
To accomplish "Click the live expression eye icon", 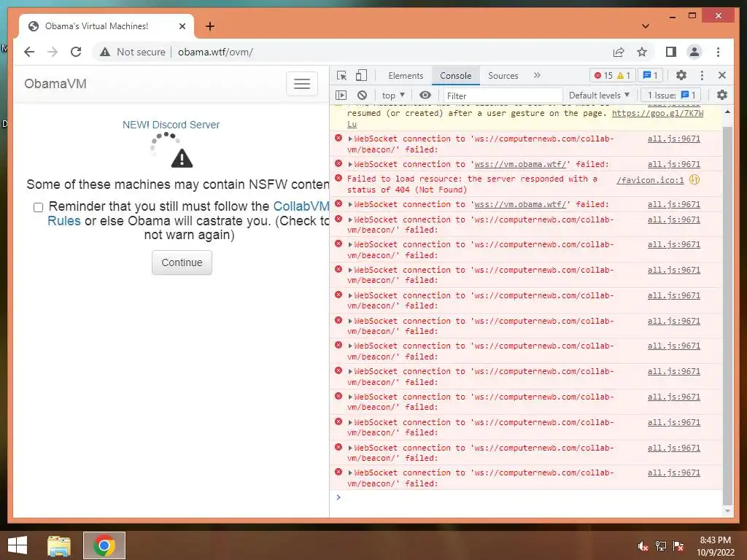I will point(425,96).
